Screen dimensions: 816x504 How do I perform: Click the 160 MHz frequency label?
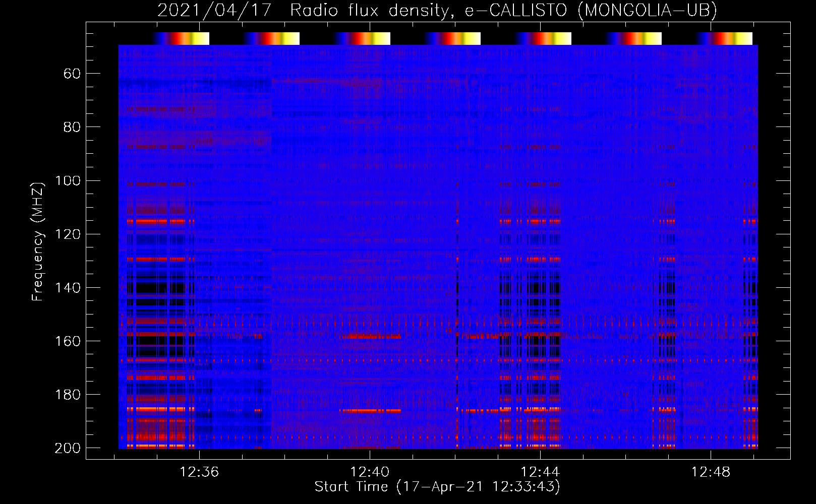click(x=68, y=341)
